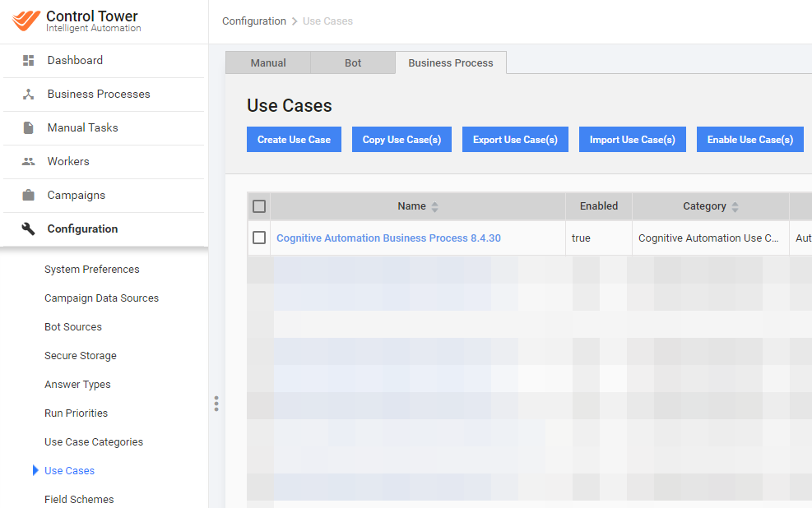
Task: Click the Name column header text
Action: [x=411, y=206]
